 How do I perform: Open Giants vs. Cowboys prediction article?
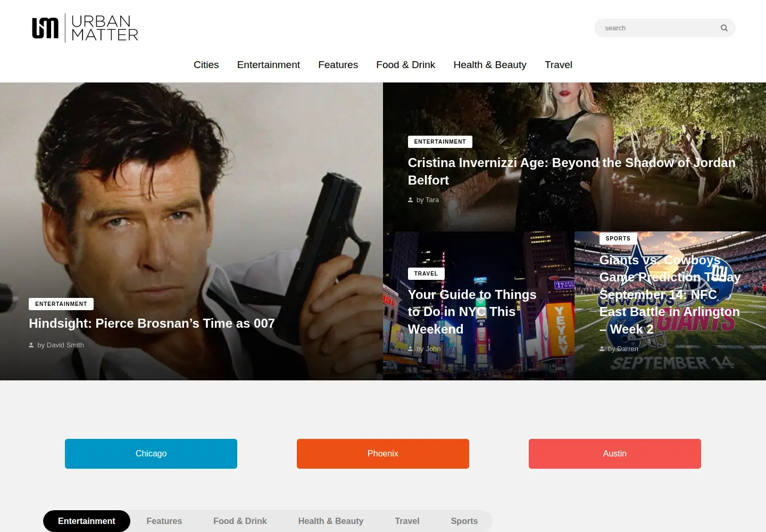(x=670, y=294)
